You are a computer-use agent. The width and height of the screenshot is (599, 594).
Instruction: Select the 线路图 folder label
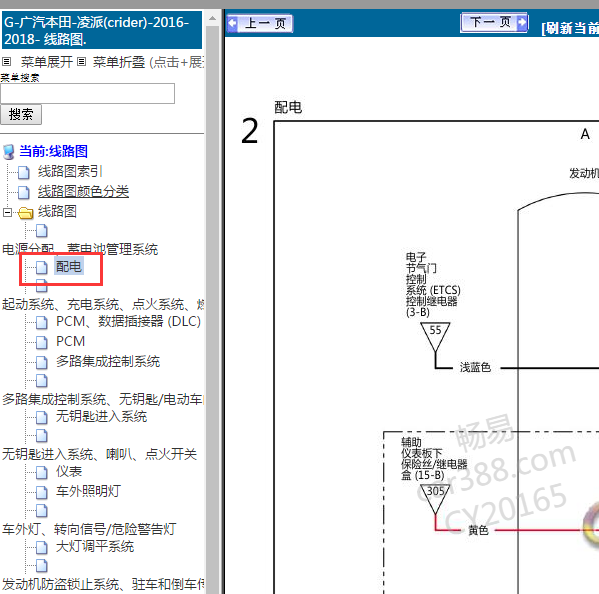57,211
